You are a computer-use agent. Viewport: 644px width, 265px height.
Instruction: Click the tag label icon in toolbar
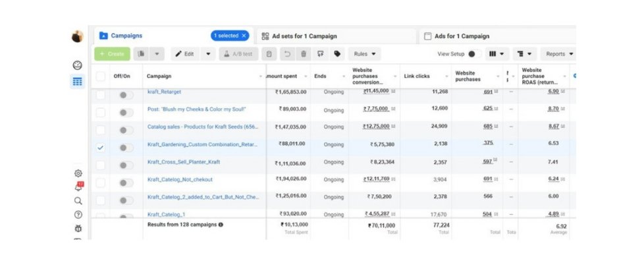coord(337,54)
